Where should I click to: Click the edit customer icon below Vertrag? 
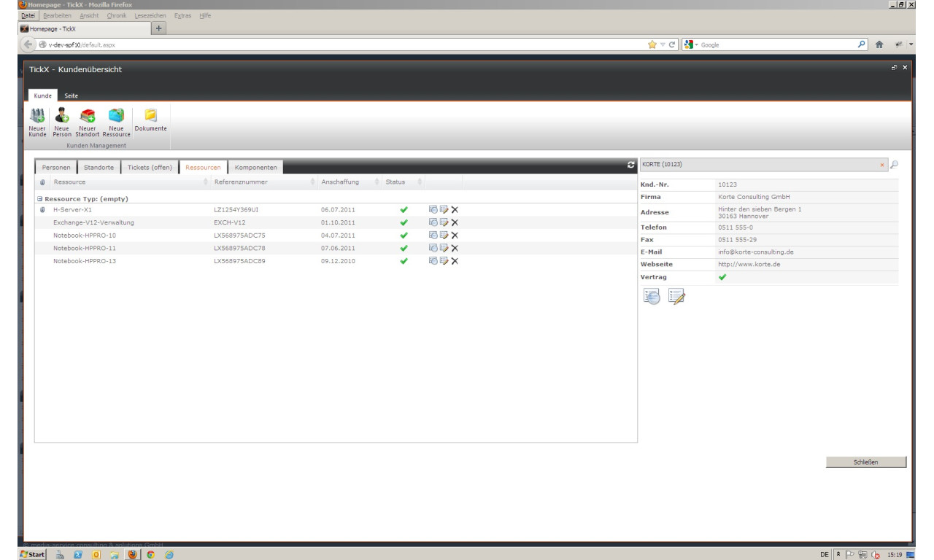pos(677,296)
